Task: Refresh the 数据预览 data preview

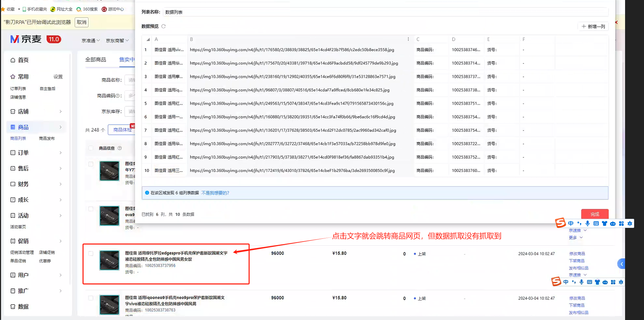Action: point(163,26)
